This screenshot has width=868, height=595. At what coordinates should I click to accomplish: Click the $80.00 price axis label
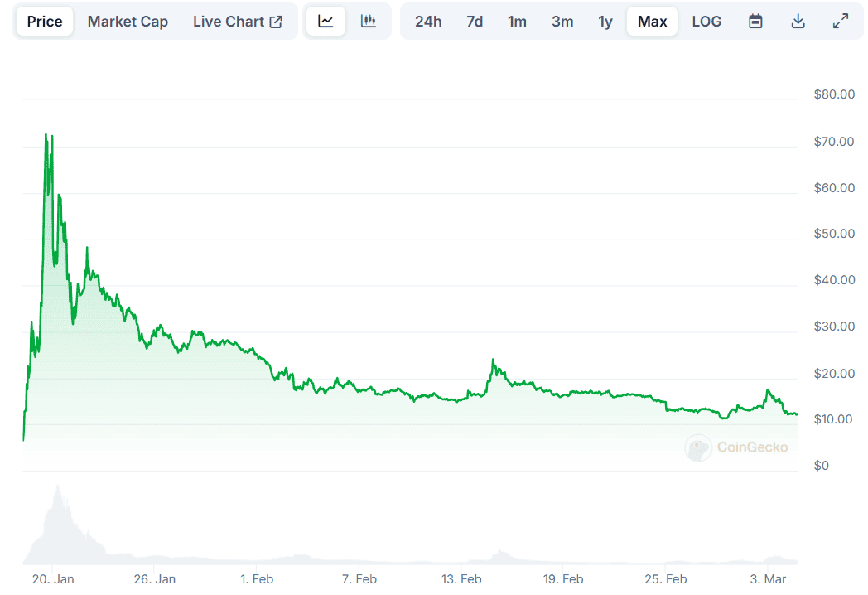point(834,94)
